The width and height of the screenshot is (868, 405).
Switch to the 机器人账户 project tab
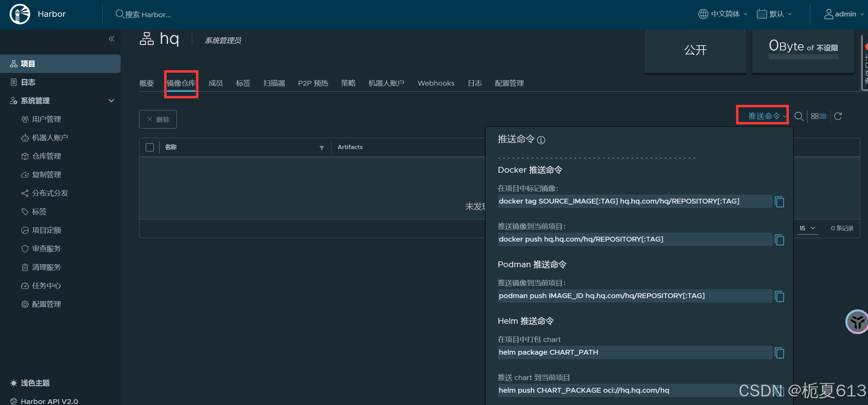coord(387,83)
